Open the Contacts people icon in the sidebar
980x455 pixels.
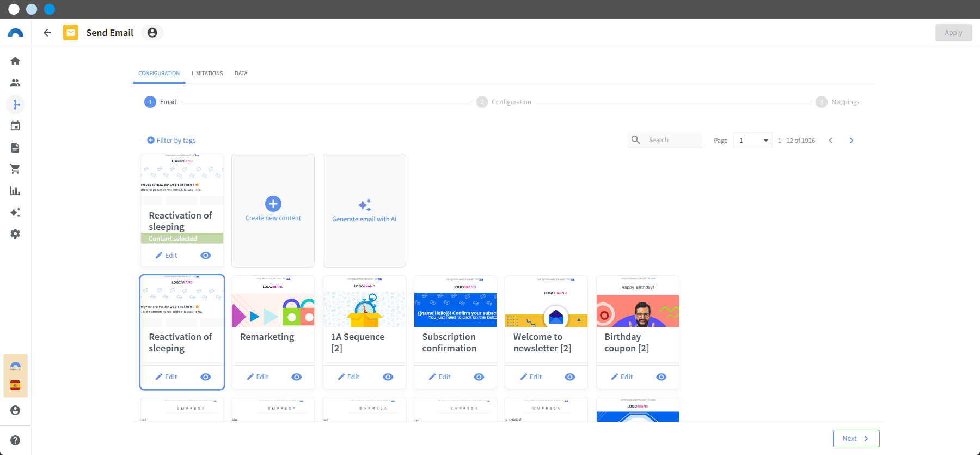(15, 83)
